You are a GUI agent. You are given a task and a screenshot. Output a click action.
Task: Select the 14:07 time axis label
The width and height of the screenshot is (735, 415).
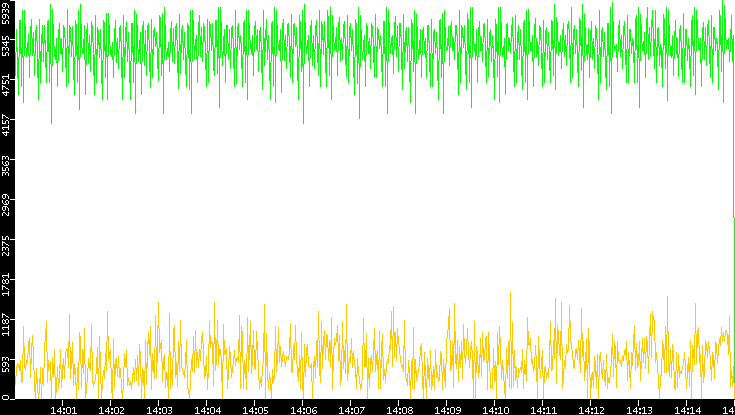coord(351,410)
